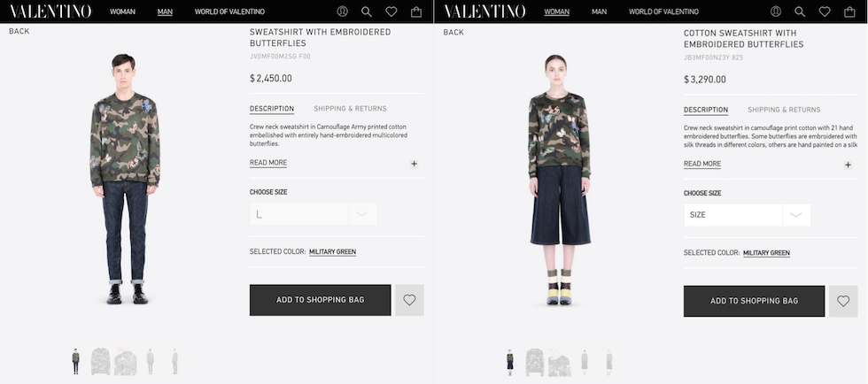Select MILITARY GREEN color on men's sweatshirt
Screen dimensions: 868x384
pyautogui.click(x=333, y=252)
